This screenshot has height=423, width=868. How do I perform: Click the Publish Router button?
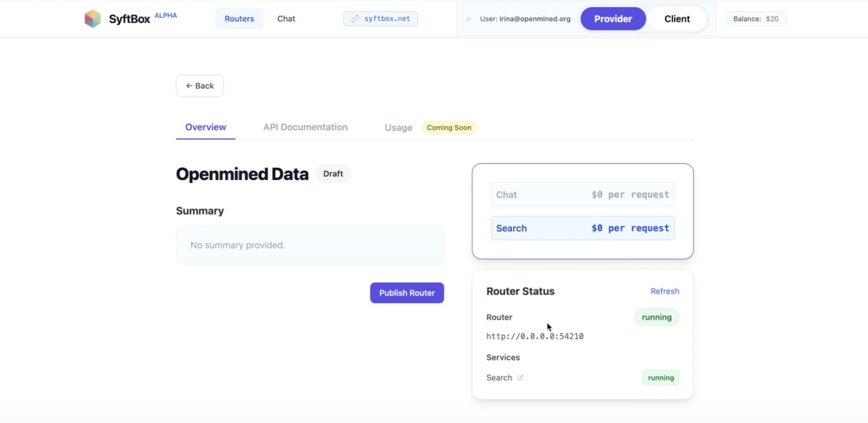(407, 292)
